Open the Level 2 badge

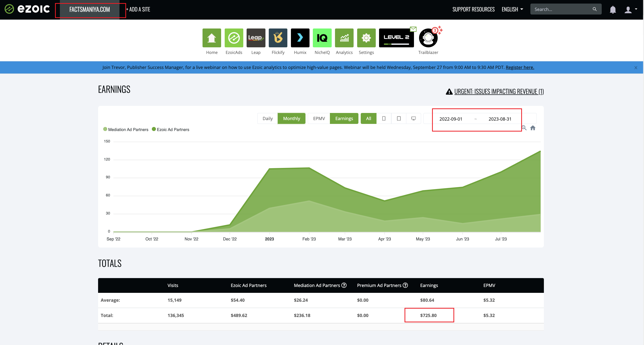pos(396,38)
